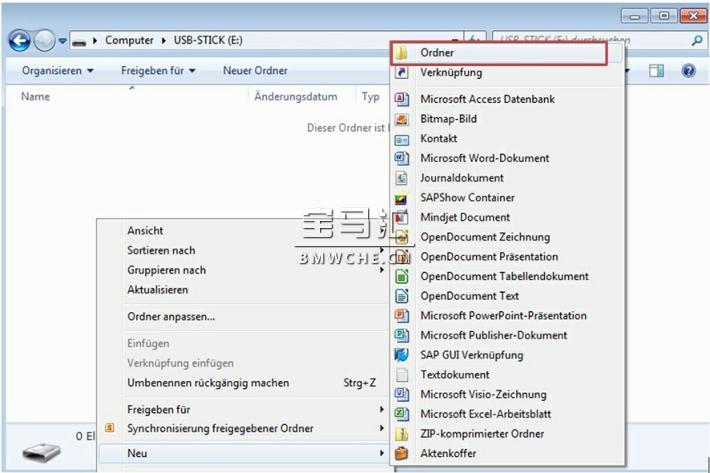Click the Aktenkoffer briefcase icon
This screenshot has height=473, width=710.
tap(402, 453)
